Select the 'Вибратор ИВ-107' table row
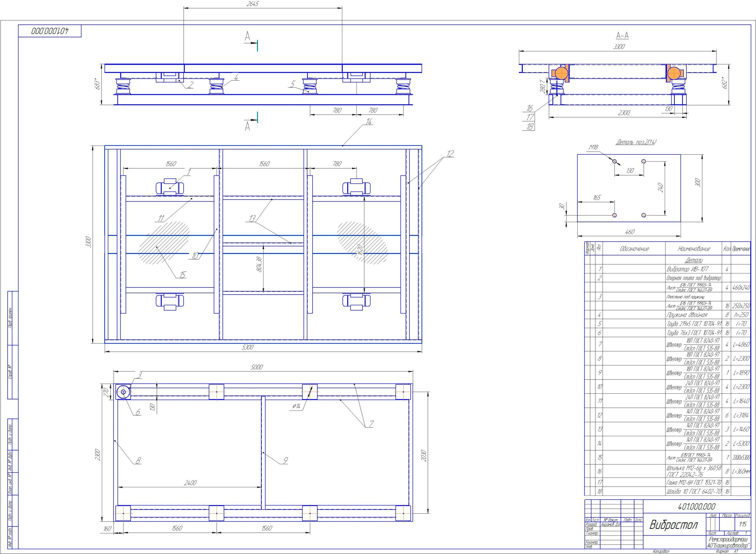 tap(667, 269)
